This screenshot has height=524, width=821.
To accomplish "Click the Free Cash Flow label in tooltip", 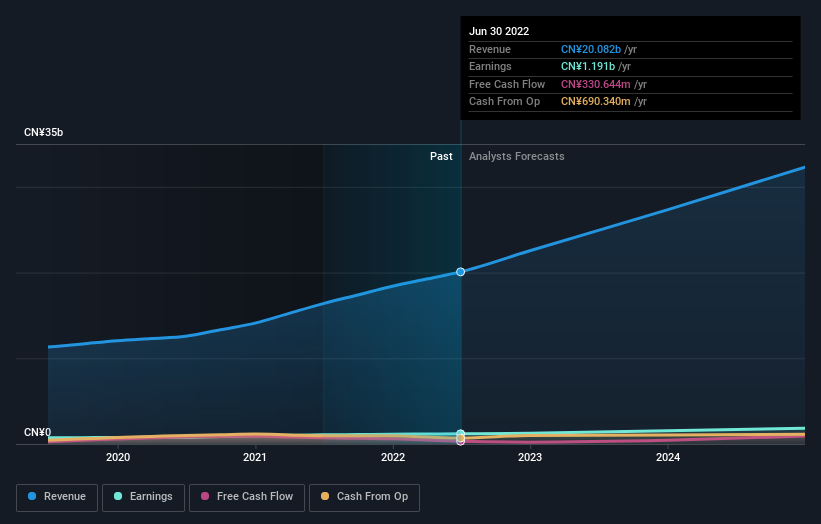I will [507, 84].
